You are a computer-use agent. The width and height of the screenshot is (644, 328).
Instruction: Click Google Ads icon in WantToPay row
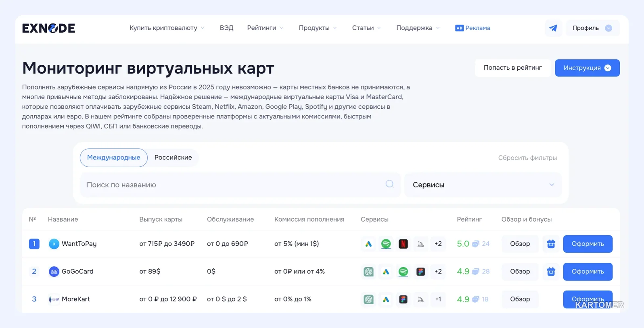pyautogui.click(x=368, y=244)
